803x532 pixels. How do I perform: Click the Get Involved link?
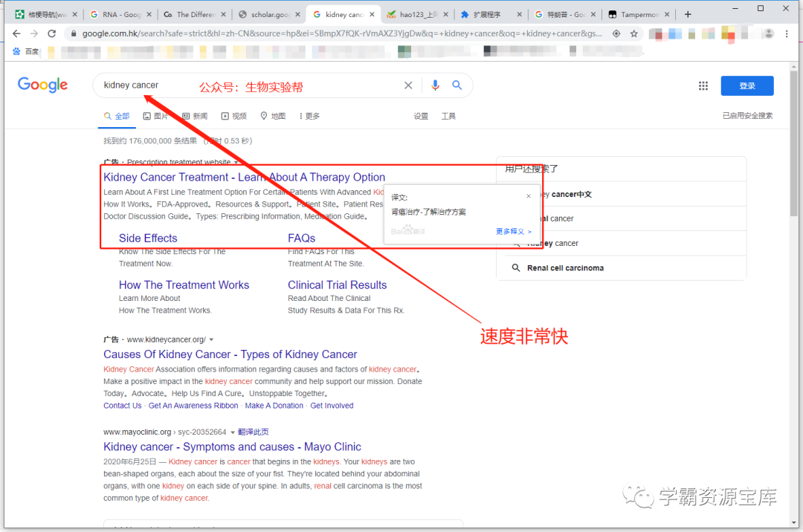pyautogui.click(x=332, y=406)
